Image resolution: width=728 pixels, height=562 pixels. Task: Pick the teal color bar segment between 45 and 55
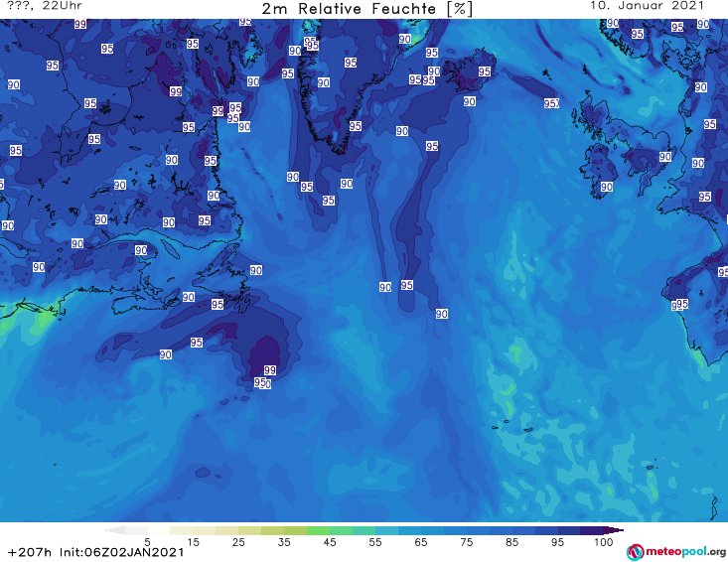tap(364, 530)
